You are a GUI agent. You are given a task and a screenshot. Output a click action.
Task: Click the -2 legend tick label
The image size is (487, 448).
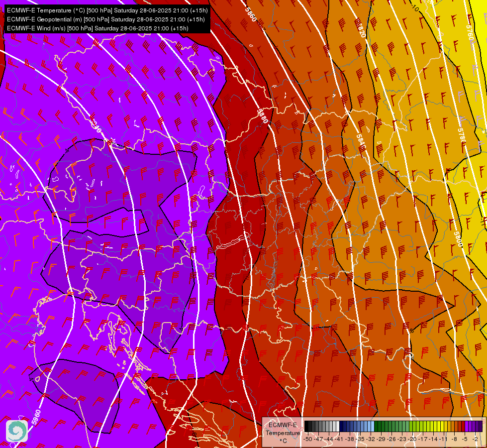click(x=475, y=439)
